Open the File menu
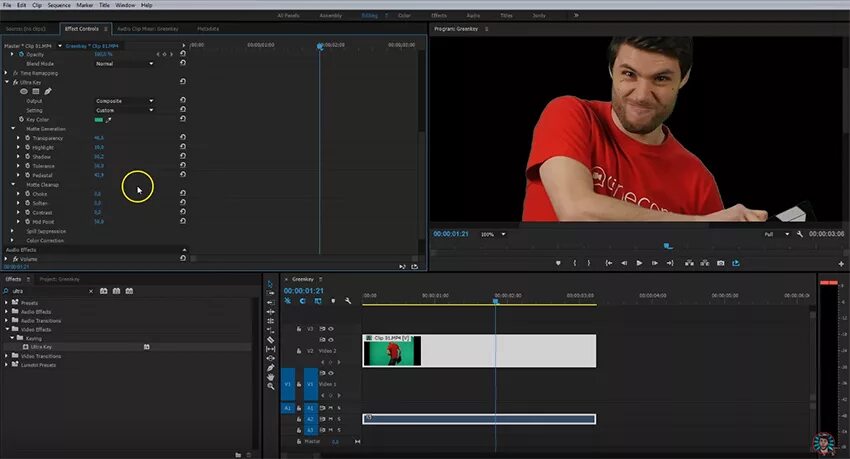The height and width of the screenshot is (459, 850). click(x=7, y=5)
